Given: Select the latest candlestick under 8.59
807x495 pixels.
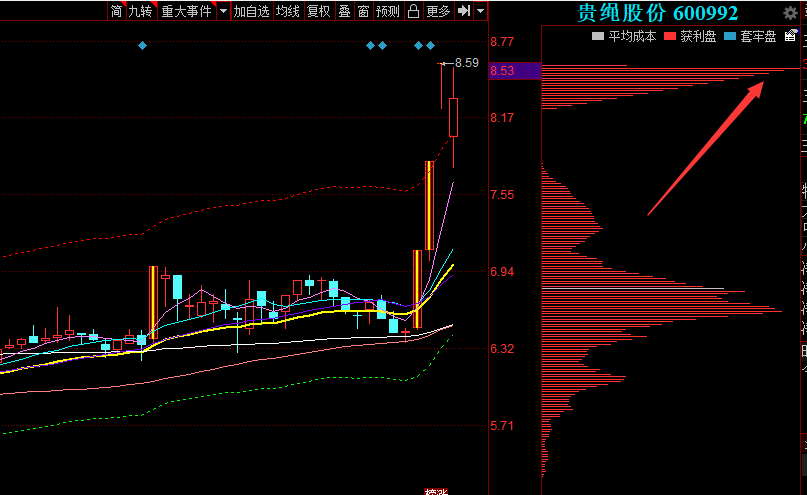Looking at the screenshot, I should pos(453,117).
